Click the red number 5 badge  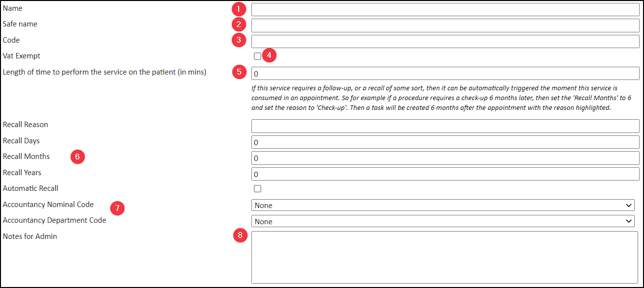point(239,72)
